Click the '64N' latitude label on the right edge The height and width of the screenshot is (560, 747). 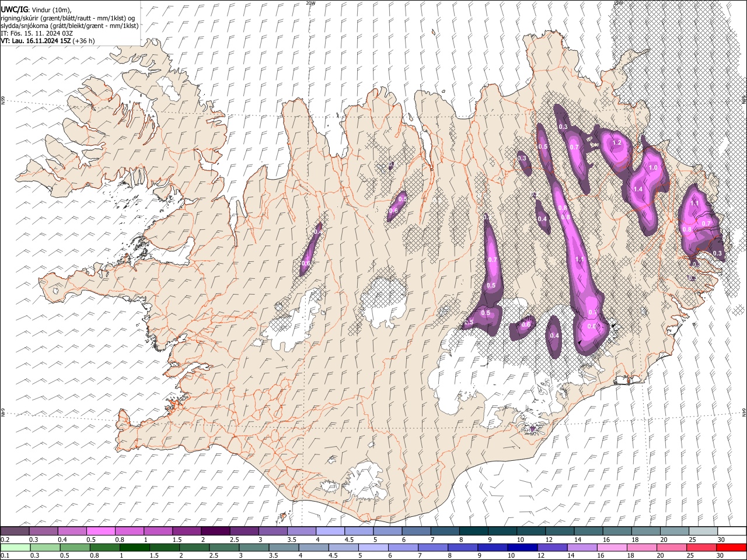point(744,412)
